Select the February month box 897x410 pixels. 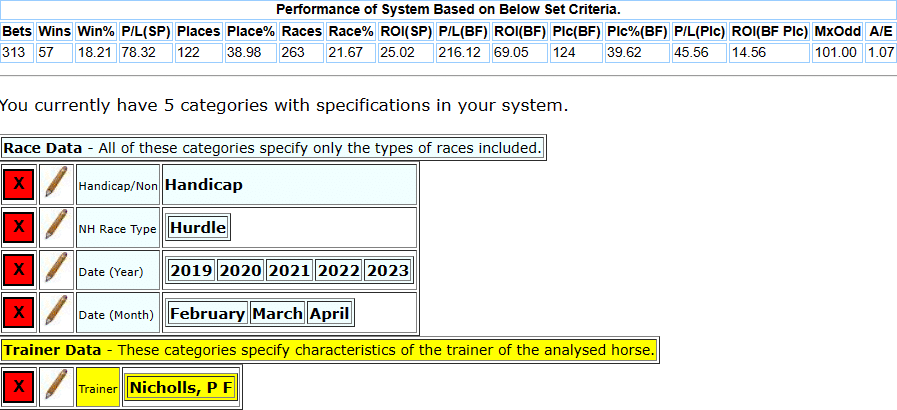coord(208,313)
